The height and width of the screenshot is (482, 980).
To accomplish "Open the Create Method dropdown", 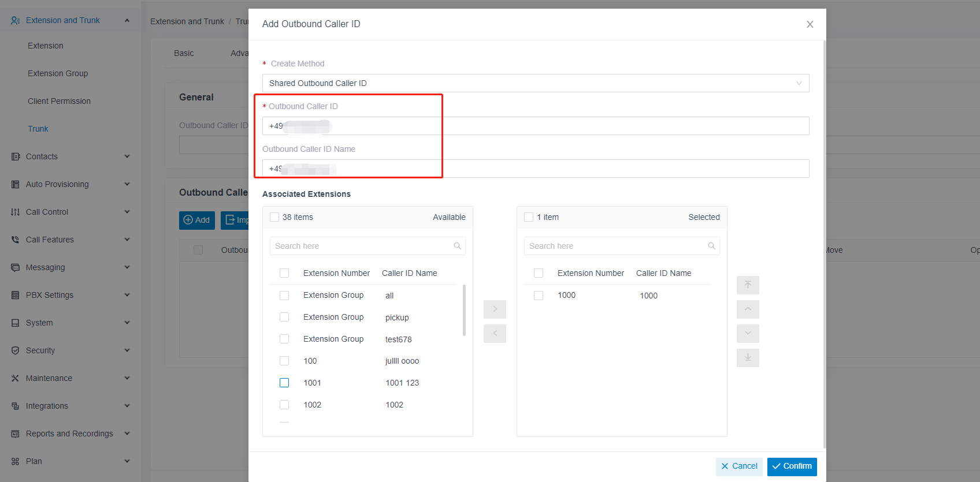I will [536, 83].
